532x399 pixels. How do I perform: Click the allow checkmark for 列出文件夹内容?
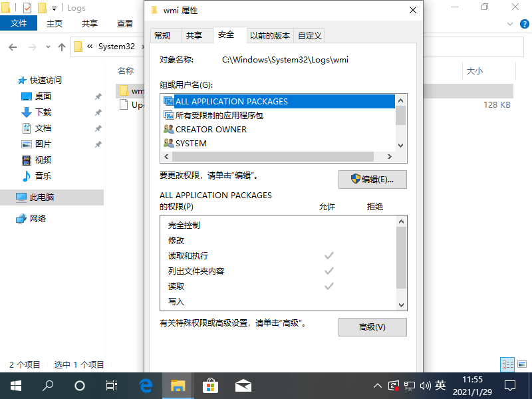(x=329, y=271)
